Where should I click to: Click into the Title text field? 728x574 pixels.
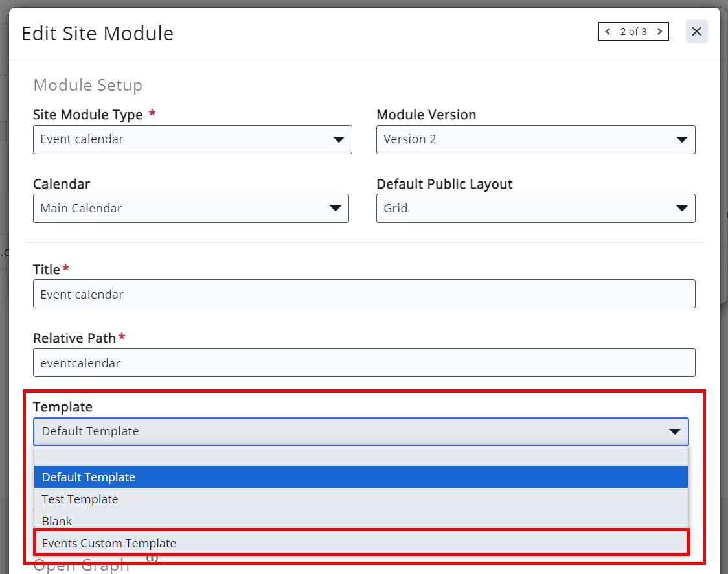(364, 294)
